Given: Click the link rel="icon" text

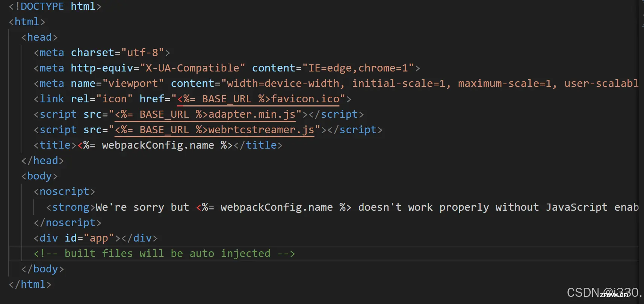Looking at the screenshot, I should pyautogui.click(x=83, y=99).
